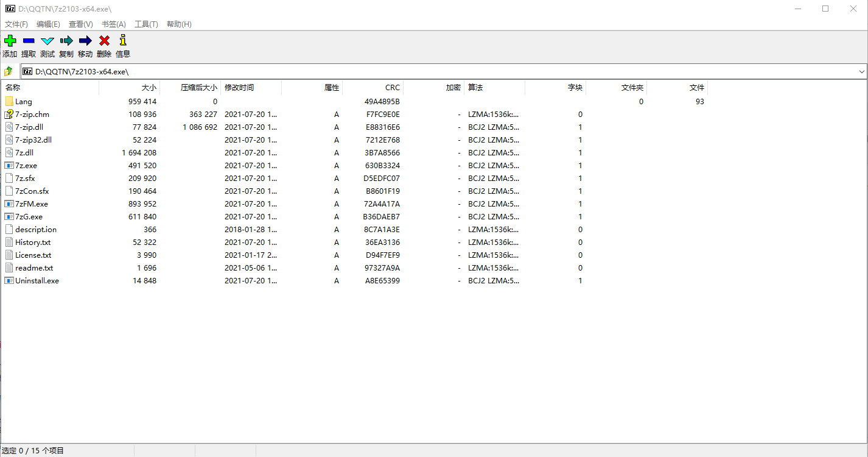Sort by the 大小 column header
The image size is (868, 457).
(x=129, y=88)
